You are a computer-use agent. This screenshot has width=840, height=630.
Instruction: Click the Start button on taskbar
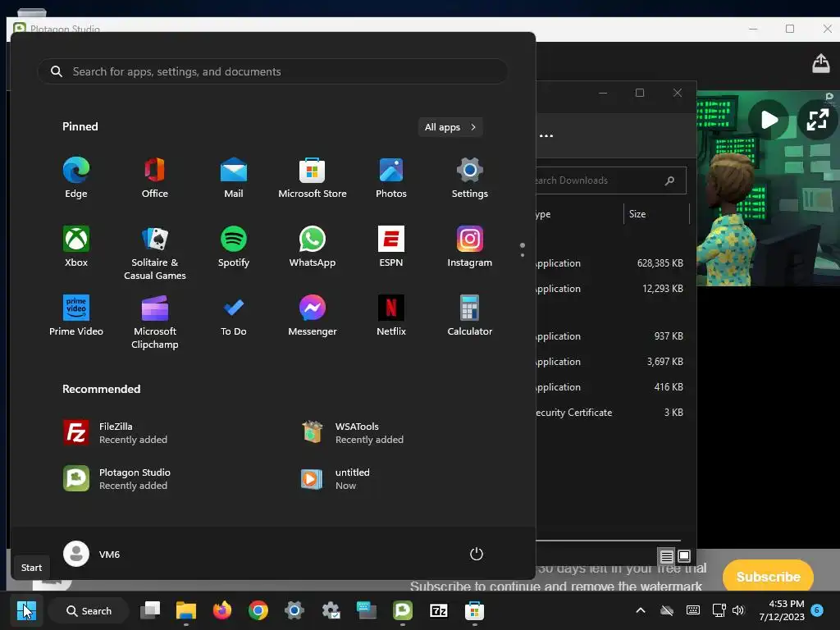[x=26, y=610]
